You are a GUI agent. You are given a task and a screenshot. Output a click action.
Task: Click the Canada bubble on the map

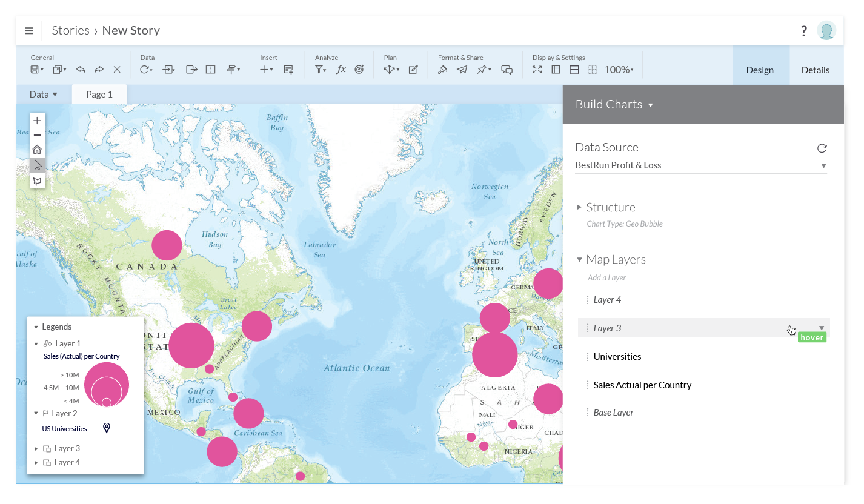(x=167, y=245)
